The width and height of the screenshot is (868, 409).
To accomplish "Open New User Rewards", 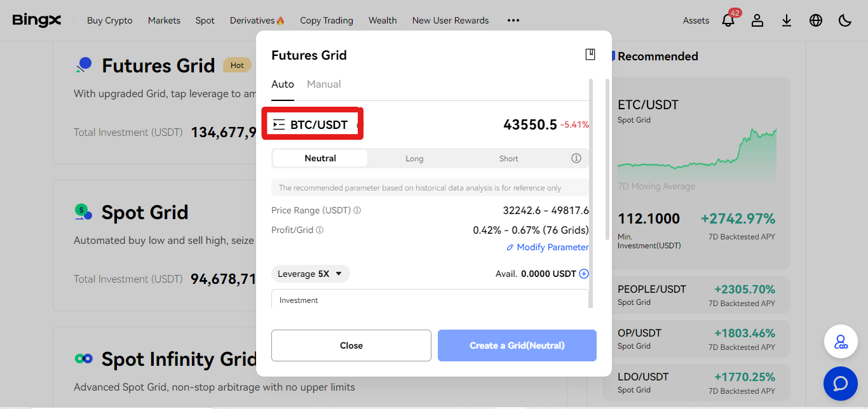I will tap(451, 20).
